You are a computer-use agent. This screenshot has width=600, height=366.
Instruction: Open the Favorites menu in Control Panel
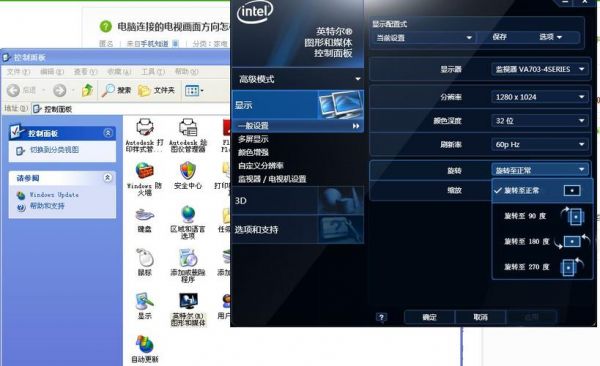119,72
